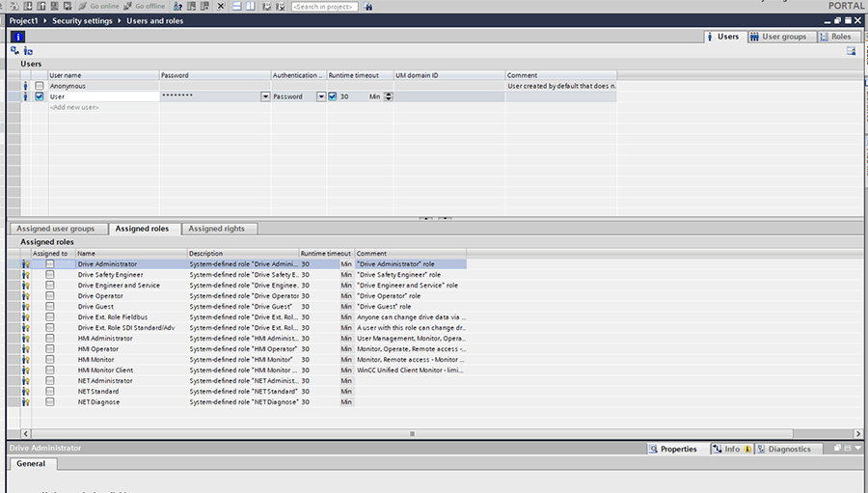Assign the Drive Safety Engineer role checkbox
The image size is (868, 493).
pyautogui.click(x=50, y=275)
